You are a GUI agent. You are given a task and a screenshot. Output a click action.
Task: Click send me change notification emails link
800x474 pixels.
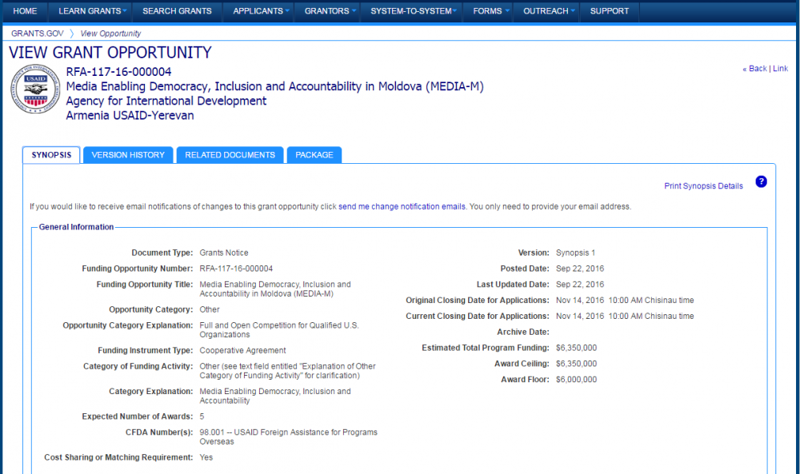click(402, 207)
